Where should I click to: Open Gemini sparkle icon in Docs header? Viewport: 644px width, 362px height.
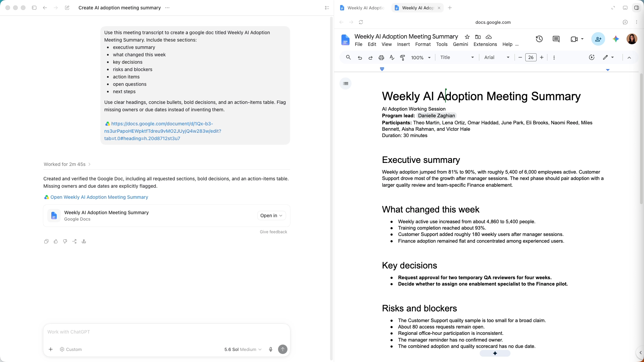[616, 39]
